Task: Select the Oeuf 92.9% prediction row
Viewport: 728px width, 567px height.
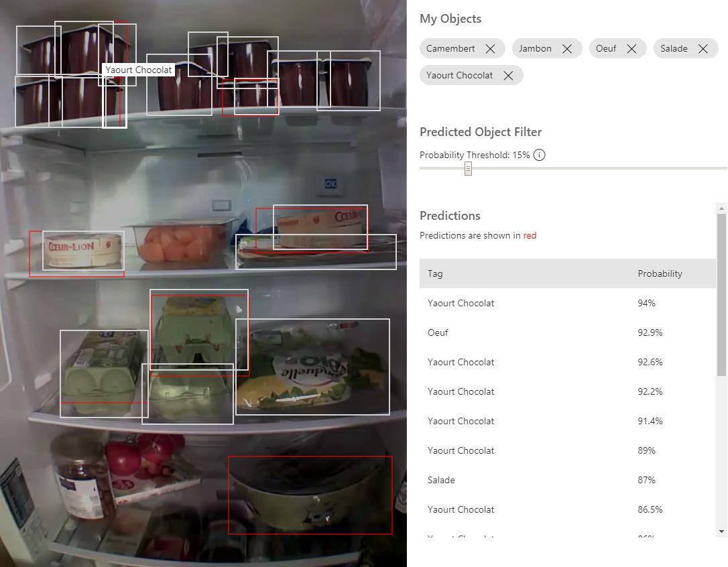Action: 567,332
